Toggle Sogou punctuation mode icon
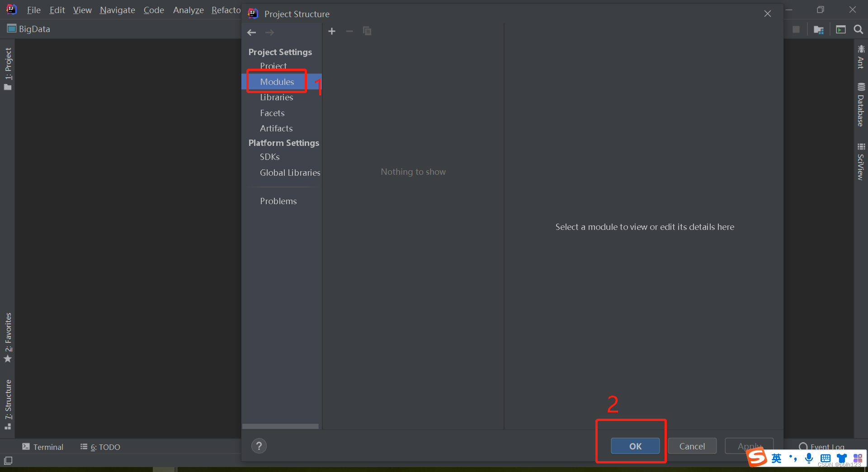Viewport: 868px width, 472px height. pos(793,459)
